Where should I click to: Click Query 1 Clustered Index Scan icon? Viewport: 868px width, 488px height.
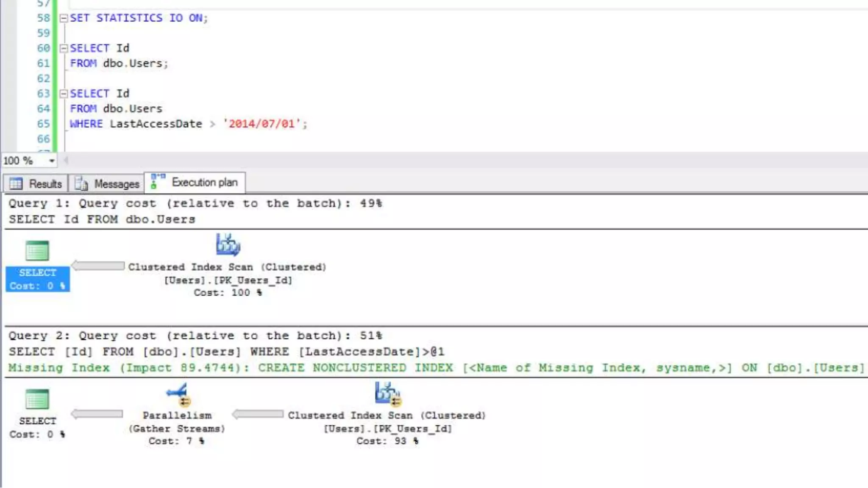coord(228,245)
